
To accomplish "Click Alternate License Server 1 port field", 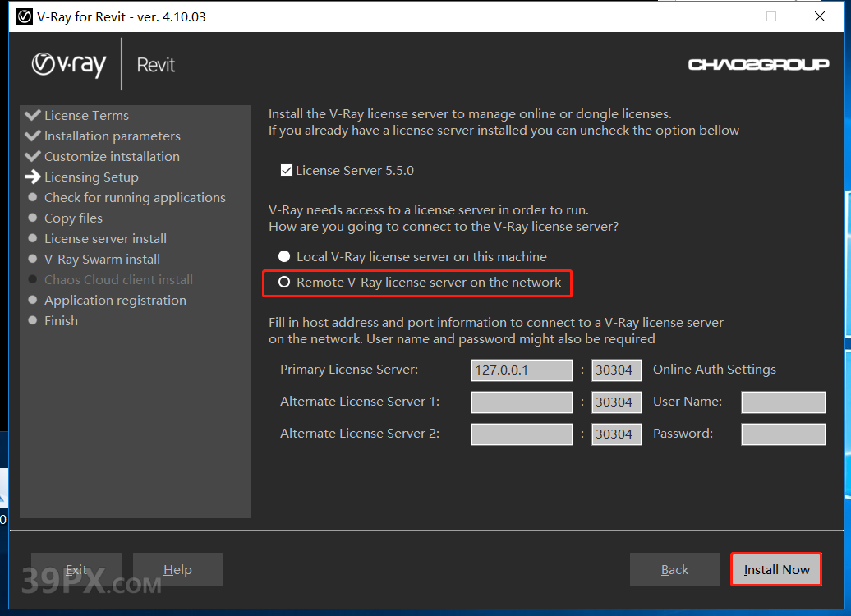I will (617, 402).
